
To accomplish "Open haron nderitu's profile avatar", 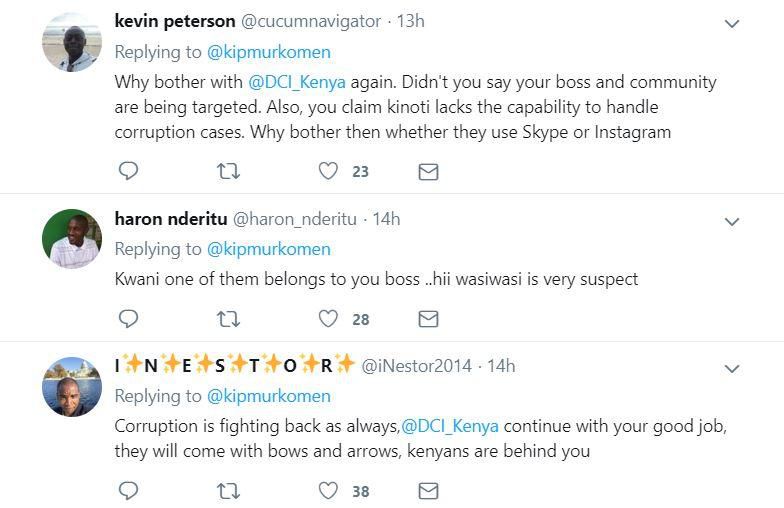I will pyautogui.click(x=71, y=239).
